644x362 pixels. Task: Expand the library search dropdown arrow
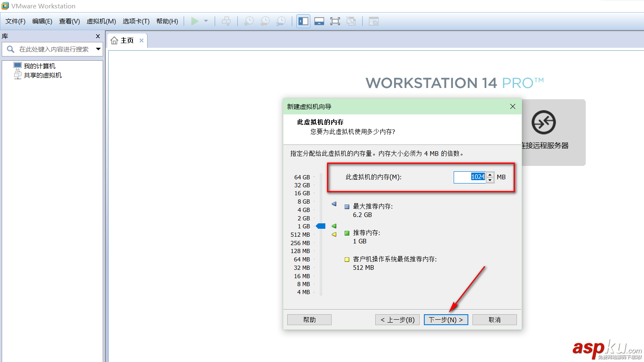pos(98,49)
